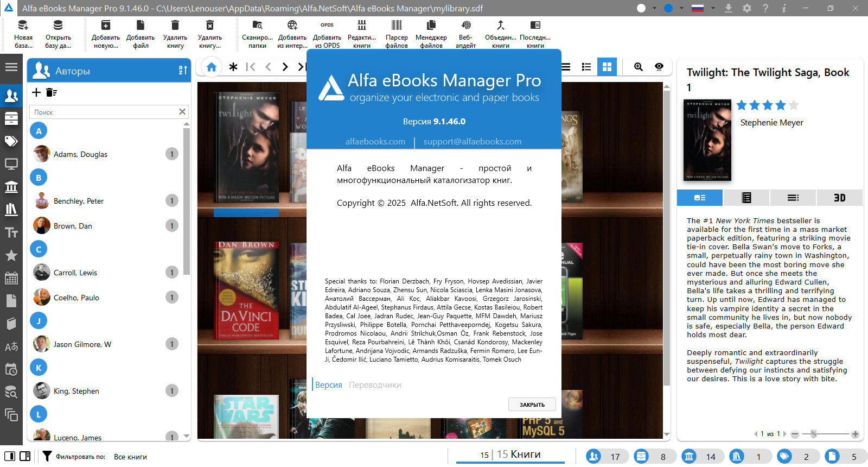Select the 3D tab in book details
The image size is (868, 467).
click(x=839, y=198)
